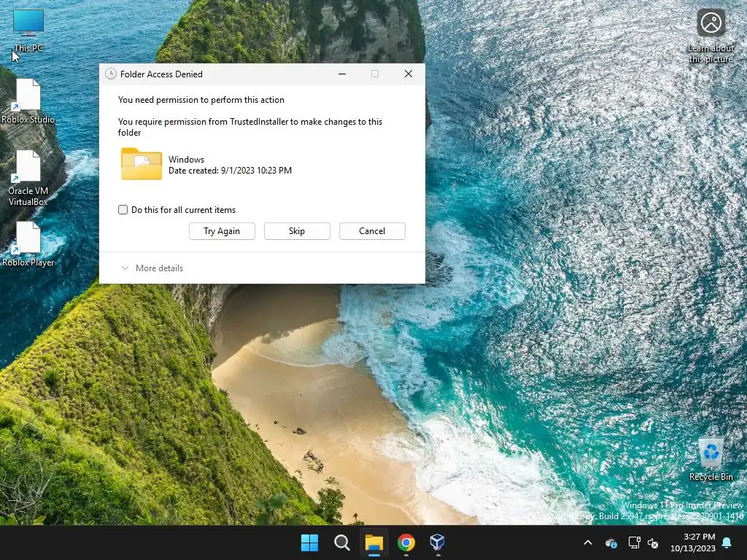This screenshot has height=560, width=747.
Task: Select the Roblox Studio desktop shortcut
Action: 28,101
